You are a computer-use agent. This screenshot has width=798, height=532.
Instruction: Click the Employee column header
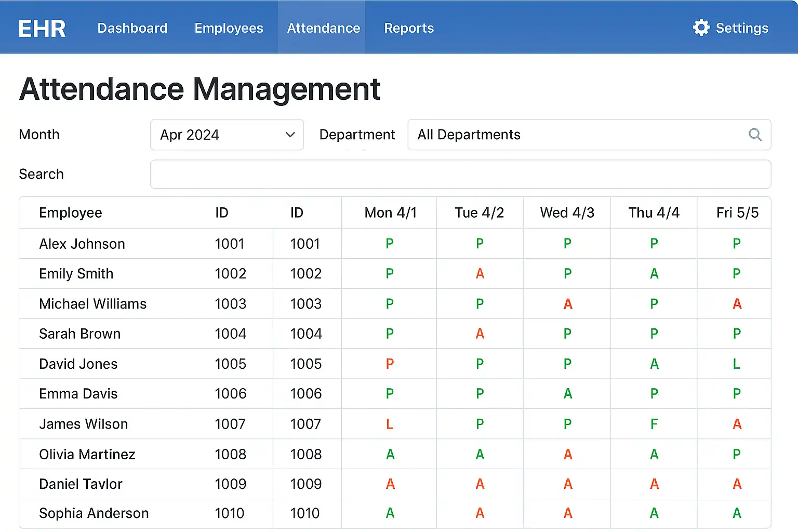tap(71, 212)
